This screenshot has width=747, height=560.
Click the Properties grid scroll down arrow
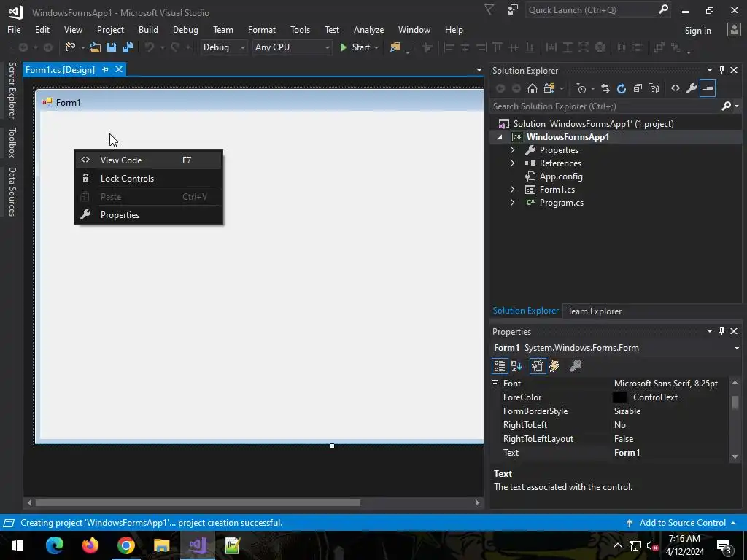point(735,456)
